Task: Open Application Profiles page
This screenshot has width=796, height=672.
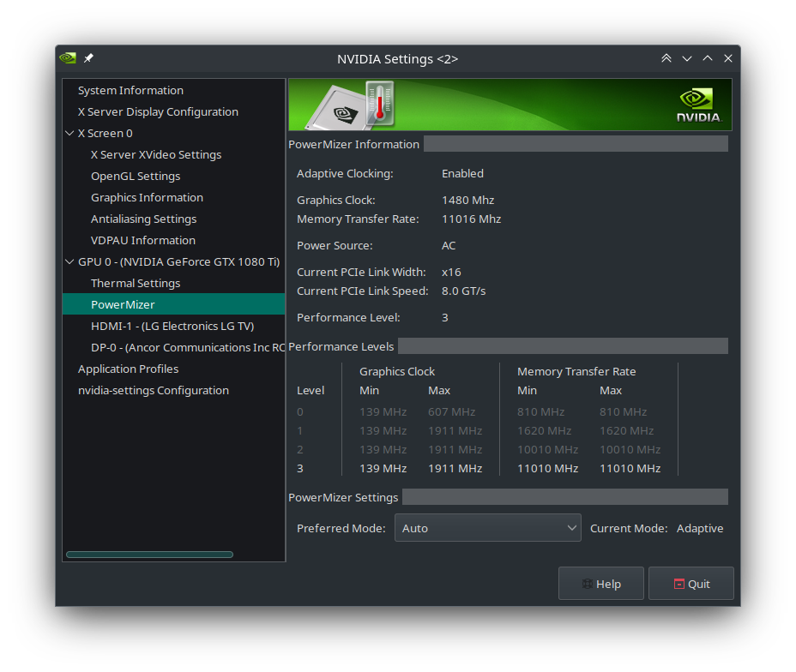Action: coord(128,369)
